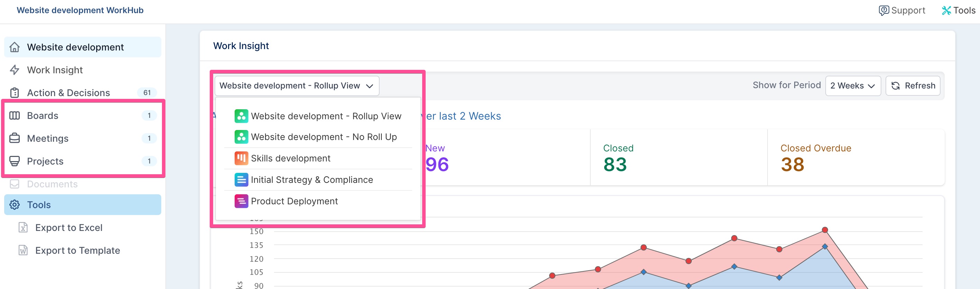
Task: Refresh the Work Insight data
Action: [913, 86]
